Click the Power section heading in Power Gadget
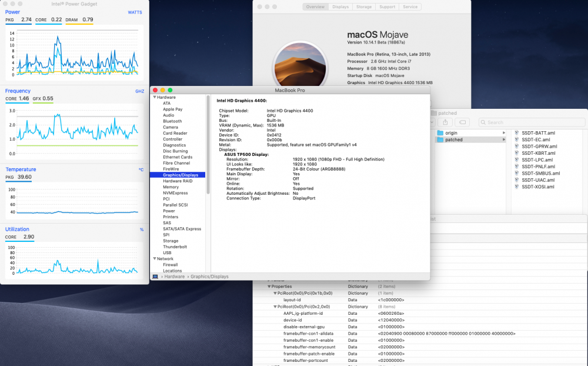The image size is (588, 366). coord(12,12)
